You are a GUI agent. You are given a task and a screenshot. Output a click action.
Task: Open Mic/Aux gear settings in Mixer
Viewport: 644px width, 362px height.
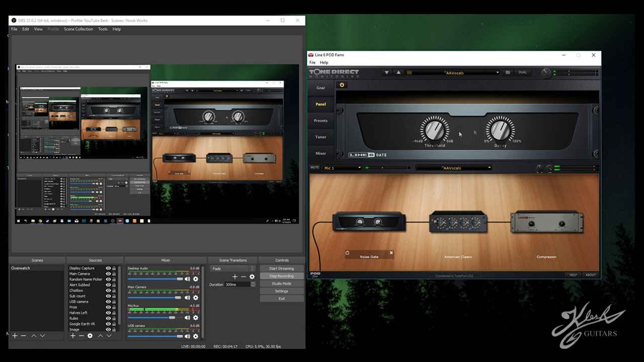196,318
